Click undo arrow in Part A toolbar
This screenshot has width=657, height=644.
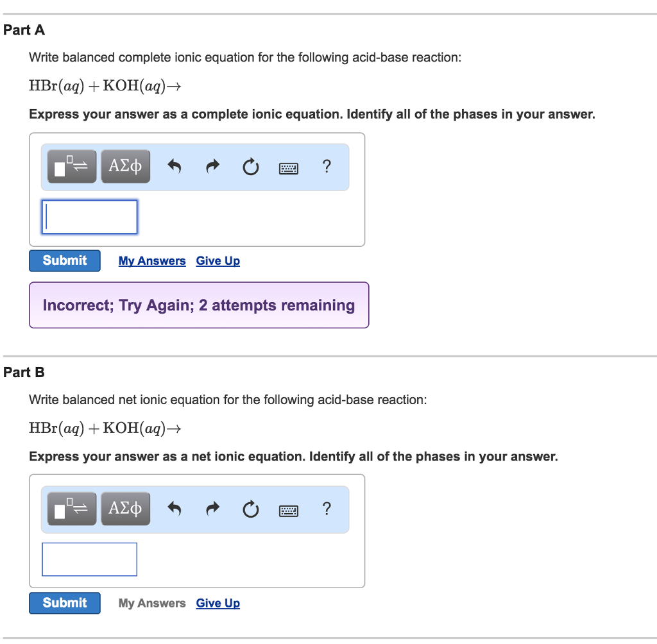[x=174, y=167]
